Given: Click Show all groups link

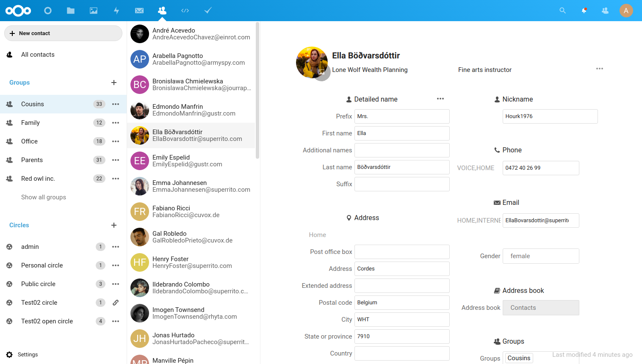Looking at the screenshot, I should pyautogui.click(x=44, y=197).
